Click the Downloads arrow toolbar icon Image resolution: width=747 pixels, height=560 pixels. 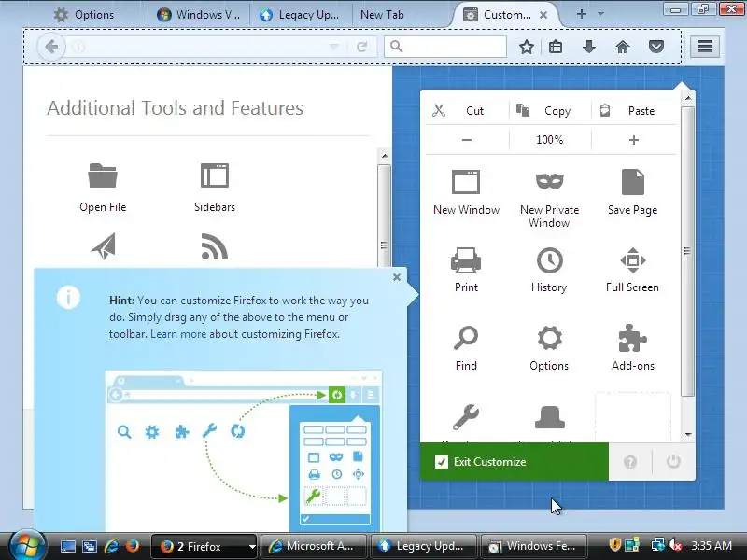click(589, 47)
